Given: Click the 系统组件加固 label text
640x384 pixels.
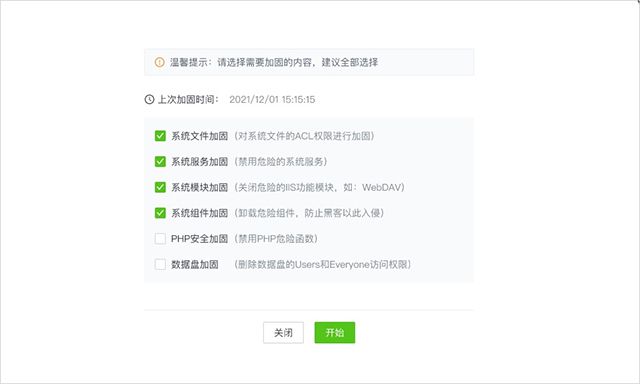Looking at the screenshot, I should point(199,213).
